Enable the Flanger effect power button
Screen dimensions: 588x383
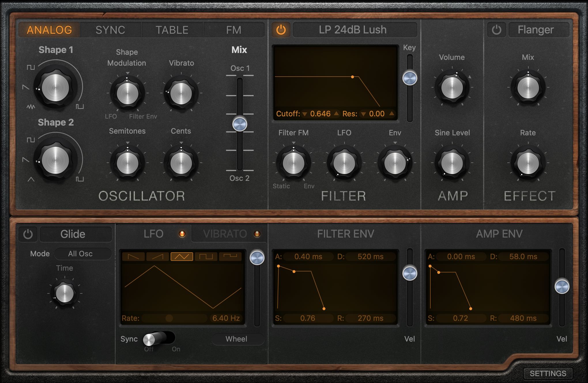(496, 30)
